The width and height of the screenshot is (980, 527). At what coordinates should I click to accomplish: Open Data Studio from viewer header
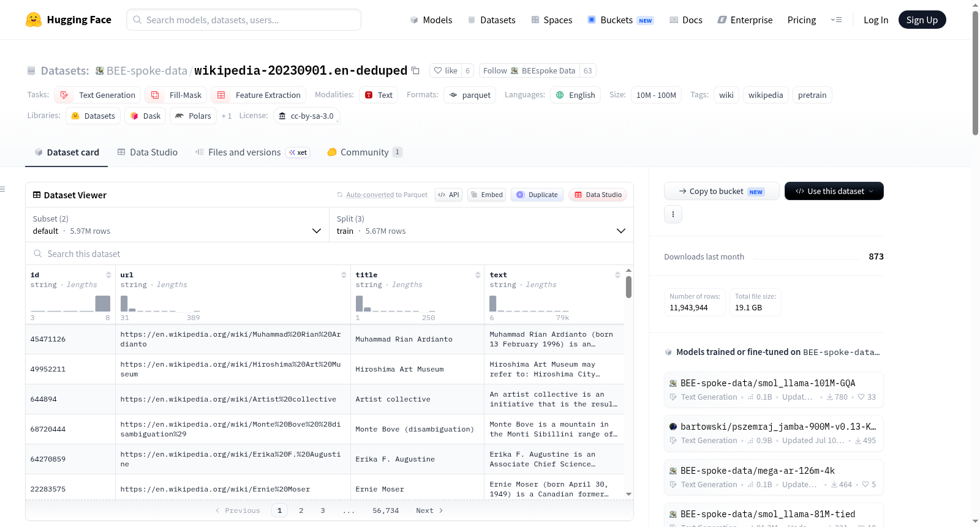click(598, 195)
